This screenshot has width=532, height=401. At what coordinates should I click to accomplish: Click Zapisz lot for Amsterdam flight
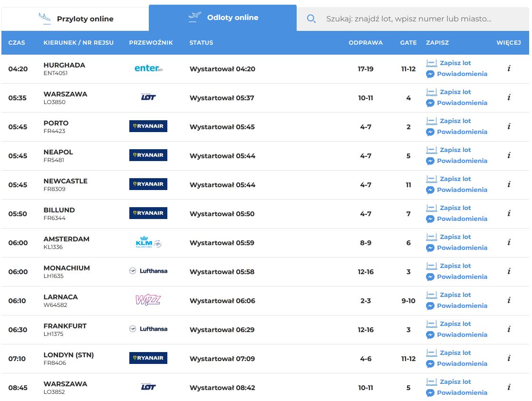click(455, 237)
